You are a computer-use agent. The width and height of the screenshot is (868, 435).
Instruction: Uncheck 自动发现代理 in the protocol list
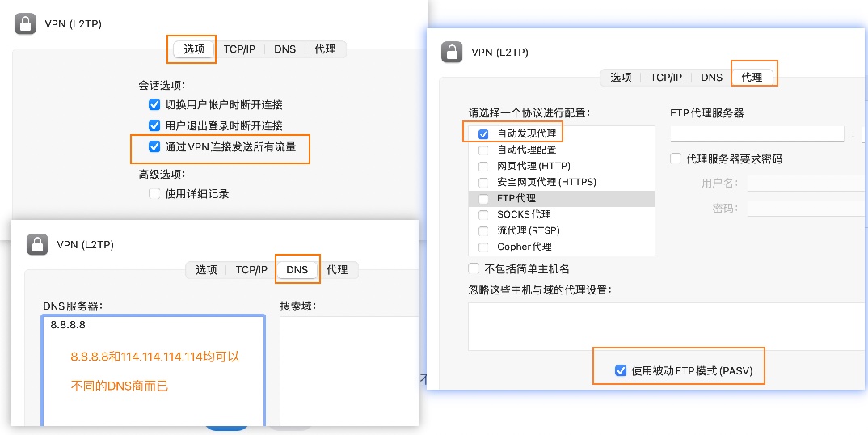[483, 133]
